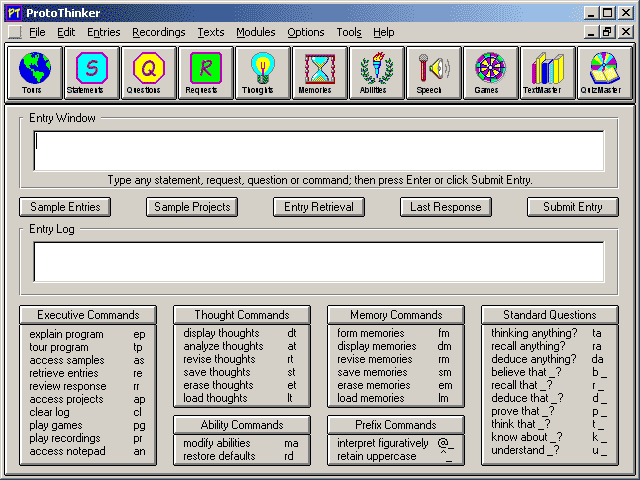Click the Standard Questions header button
Screen dimensions: 640x480
[549, 314]
